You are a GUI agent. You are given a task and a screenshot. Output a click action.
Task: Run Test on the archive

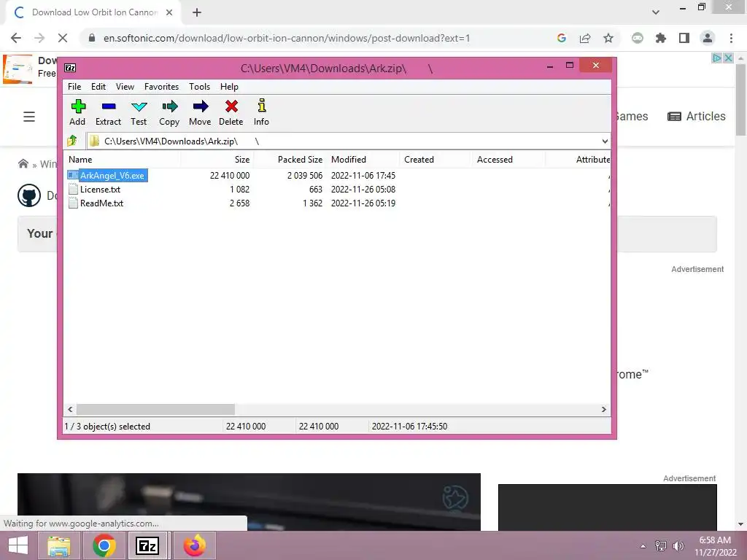(139, 106)
